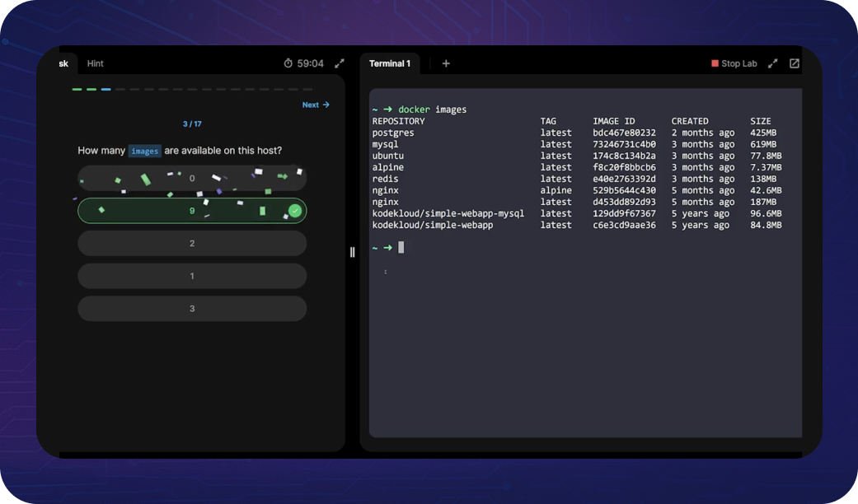The image size is (858, 504).
Task: Click the 187MB size value
Action: click(x=763, y=202)
